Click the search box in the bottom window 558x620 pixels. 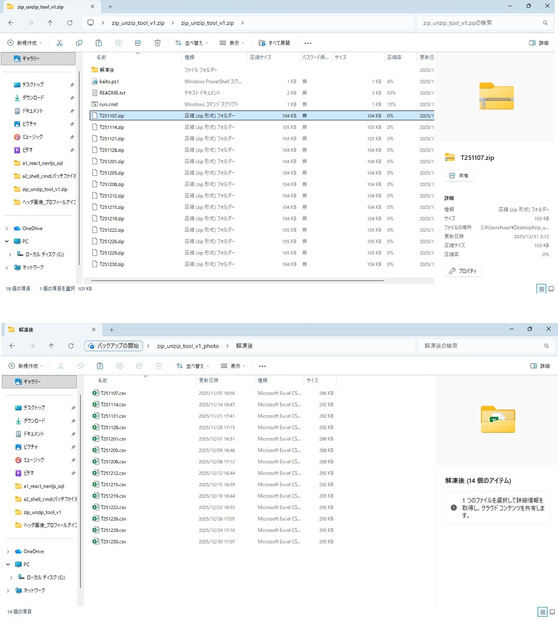(486, 346)
